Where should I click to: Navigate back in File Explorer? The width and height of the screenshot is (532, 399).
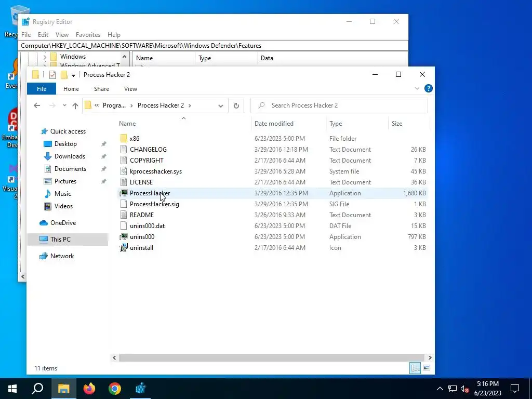[37, 105]
